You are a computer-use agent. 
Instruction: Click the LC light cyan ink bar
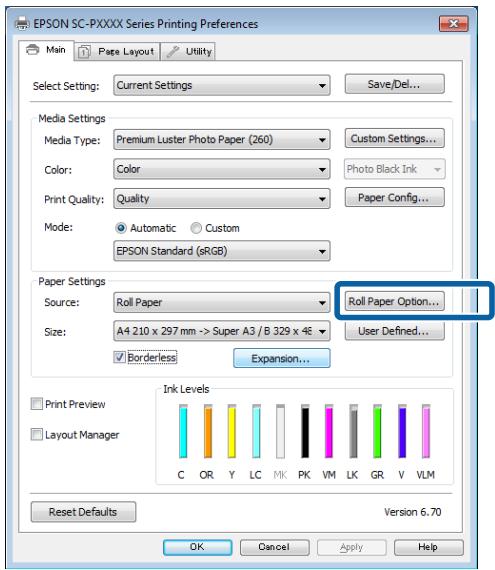256,431
